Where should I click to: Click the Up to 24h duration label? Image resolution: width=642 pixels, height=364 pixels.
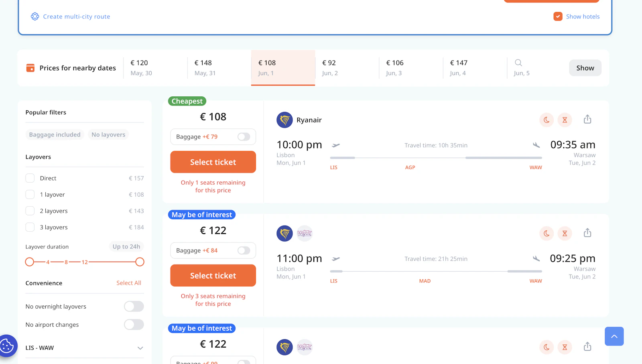[126, 246]
